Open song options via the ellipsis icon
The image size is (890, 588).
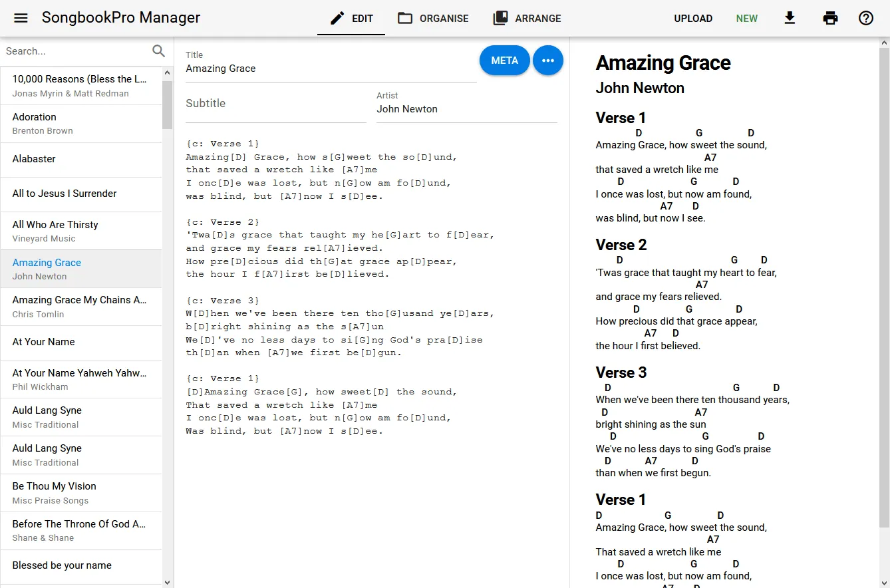[547, 60]
